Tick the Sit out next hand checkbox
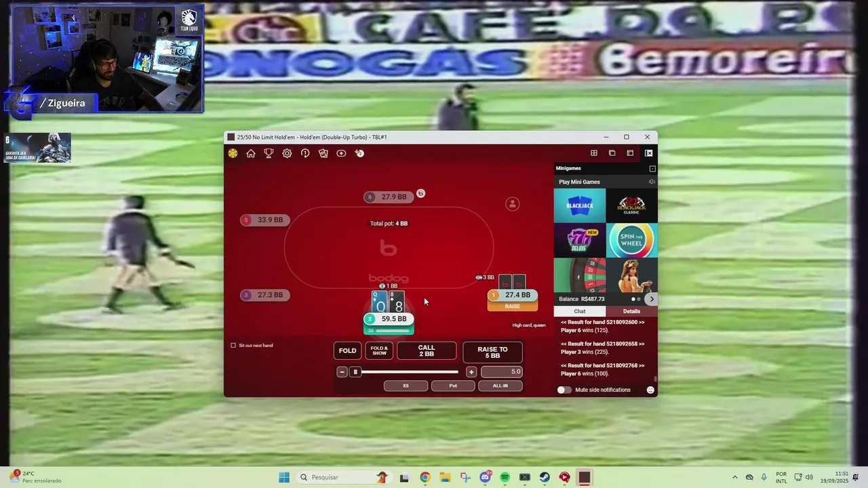 (x=233, y=345)
